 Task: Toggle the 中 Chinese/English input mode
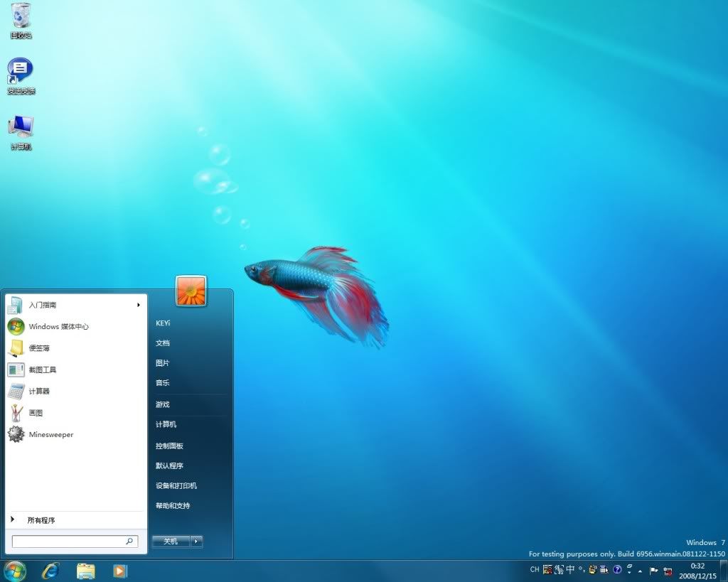point(570,569)
